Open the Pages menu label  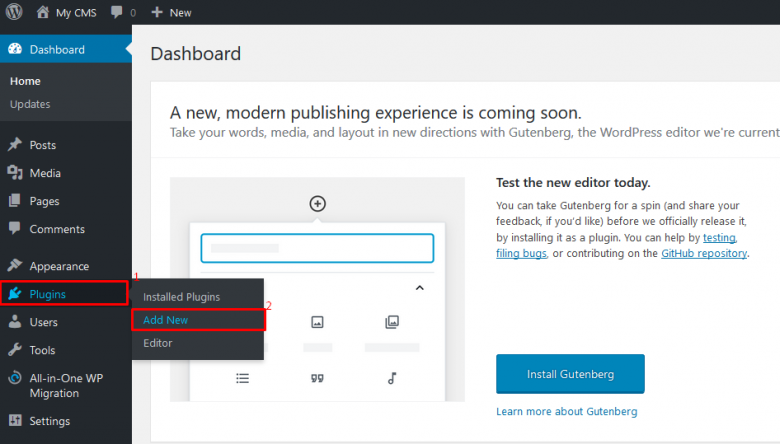[x=44, y=201]
